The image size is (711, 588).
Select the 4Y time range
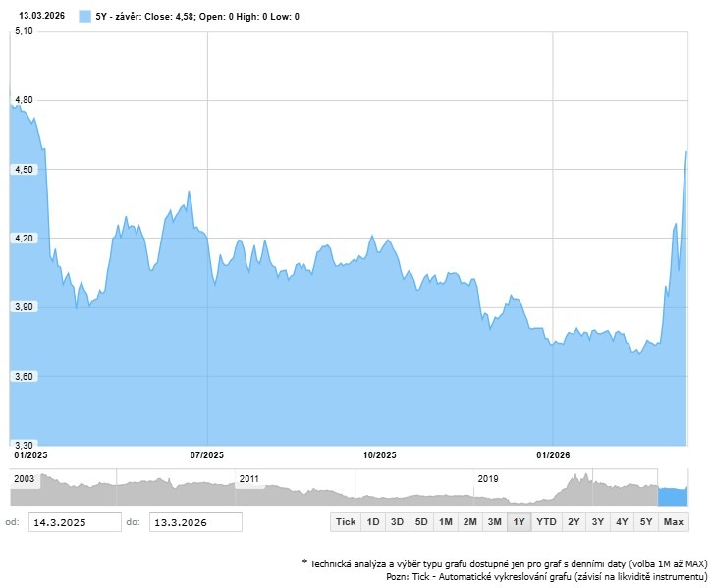pos(622,522)
